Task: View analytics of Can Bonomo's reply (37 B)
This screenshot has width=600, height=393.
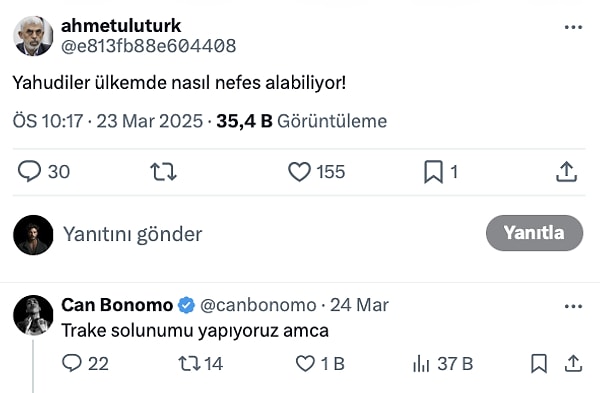Action: [x=443, y=363]
